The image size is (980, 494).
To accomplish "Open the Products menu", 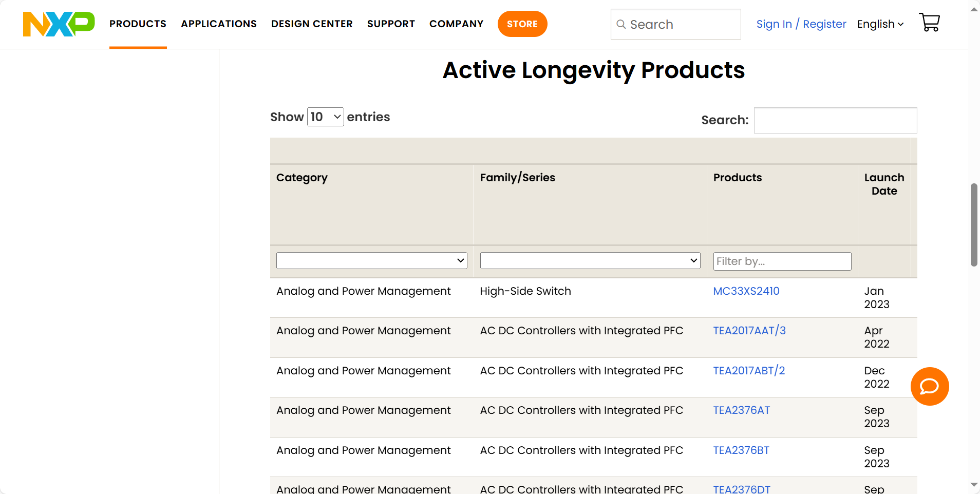I will click(x=138, y=24).
